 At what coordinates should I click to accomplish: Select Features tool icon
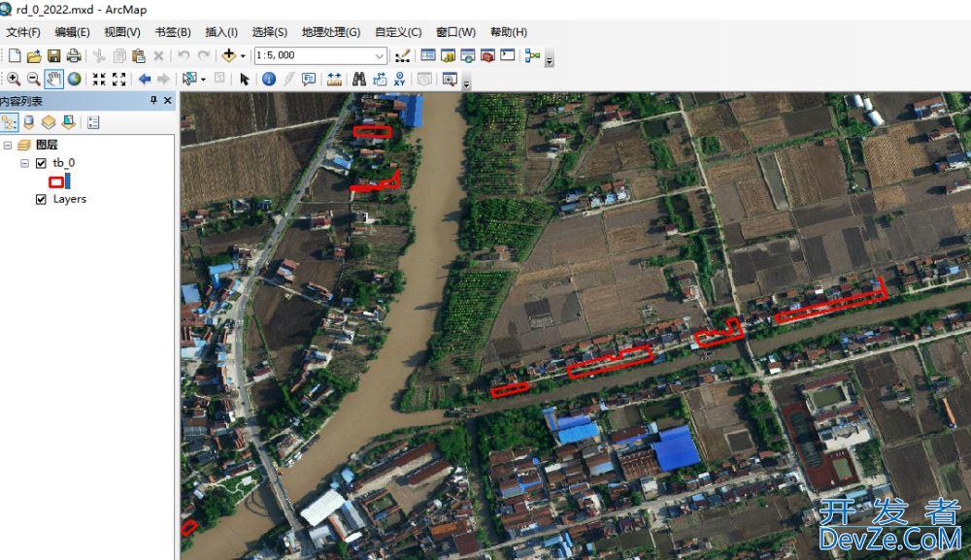189,80
